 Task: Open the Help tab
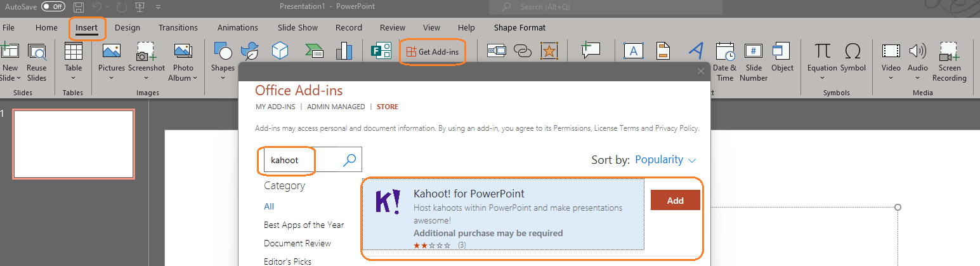pos(466,28)
